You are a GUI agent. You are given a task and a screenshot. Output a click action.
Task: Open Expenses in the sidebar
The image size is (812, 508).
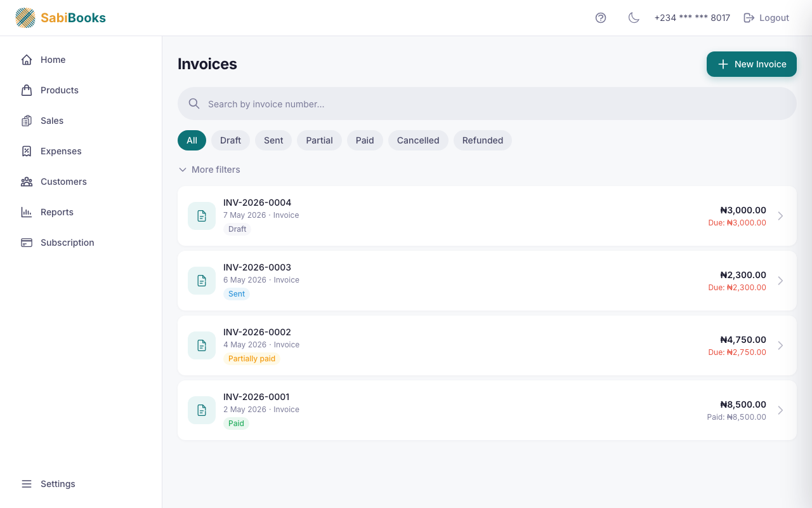point(81,151)
